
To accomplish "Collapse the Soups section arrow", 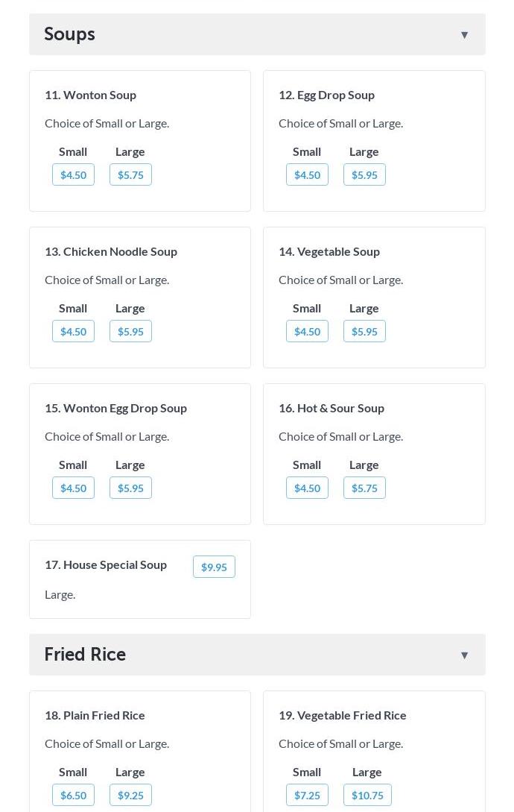I will tap(464, 35).
